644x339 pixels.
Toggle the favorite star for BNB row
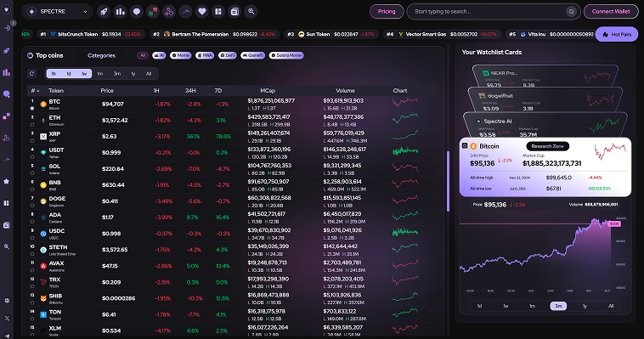[32, 189]
